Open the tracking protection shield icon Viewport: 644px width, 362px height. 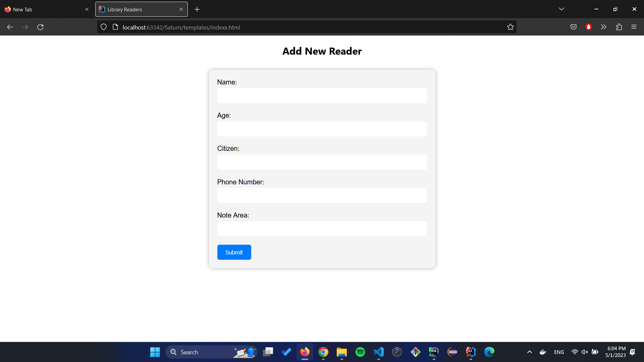pyautogui.click(x=103, y=27)
